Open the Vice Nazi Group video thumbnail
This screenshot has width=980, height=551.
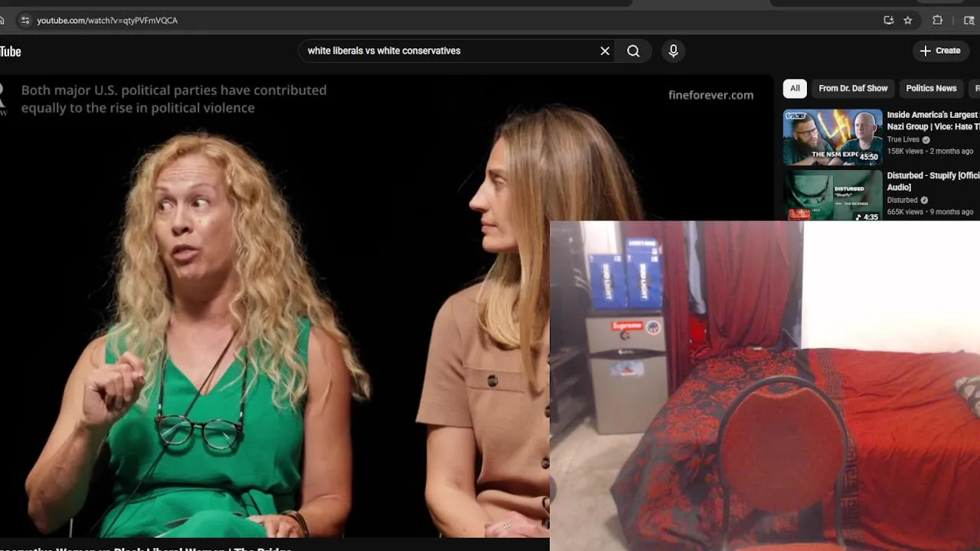(832, 137)
